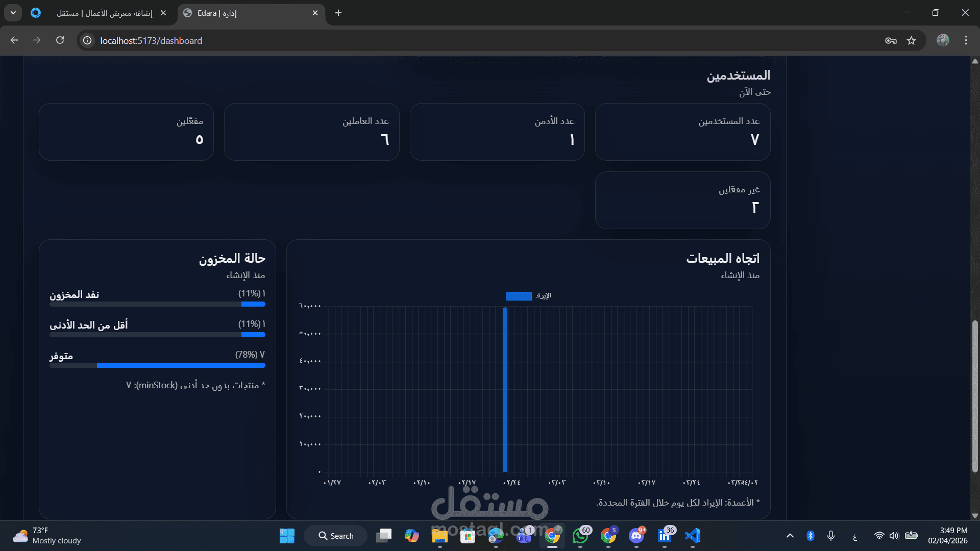Switch to the مستقل portfolio tab
980x551 pixels.
tap(105, 13)
